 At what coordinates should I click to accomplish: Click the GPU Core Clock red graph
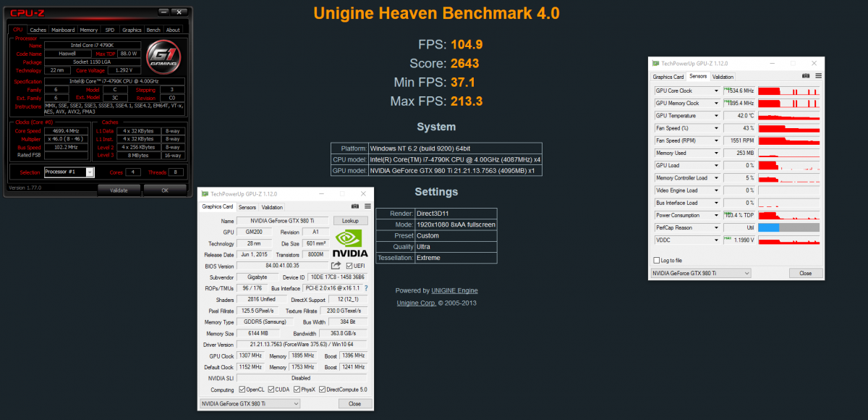(x=788, y=91)
